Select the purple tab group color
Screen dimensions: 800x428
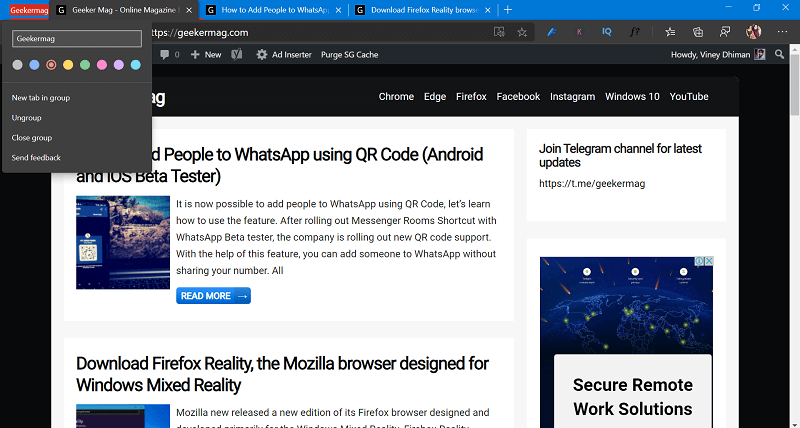click(118, 65)
